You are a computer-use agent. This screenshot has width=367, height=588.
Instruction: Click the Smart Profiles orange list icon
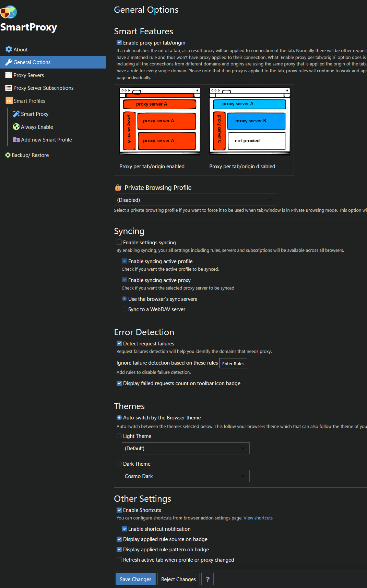pyautogui.click(x=9, y=101)
